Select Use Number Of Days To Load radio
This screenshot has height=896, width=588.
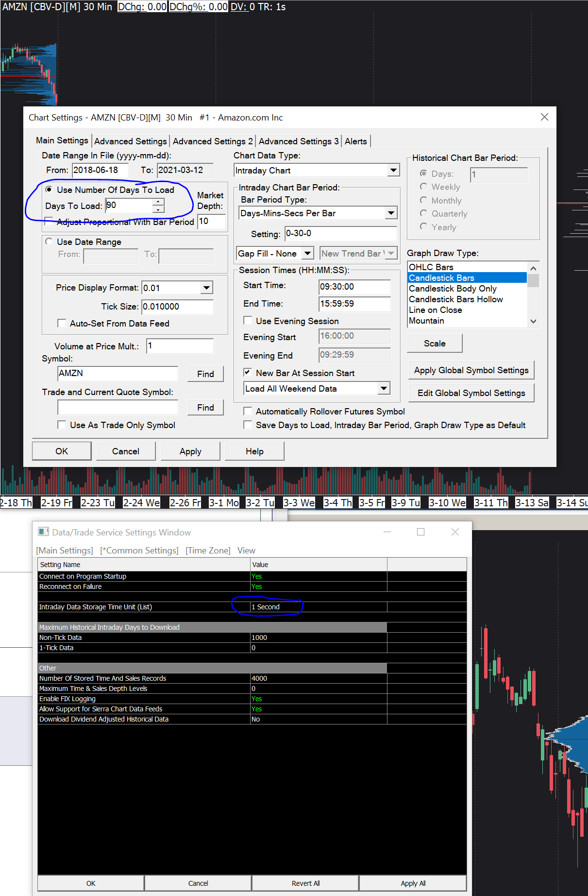49,190
